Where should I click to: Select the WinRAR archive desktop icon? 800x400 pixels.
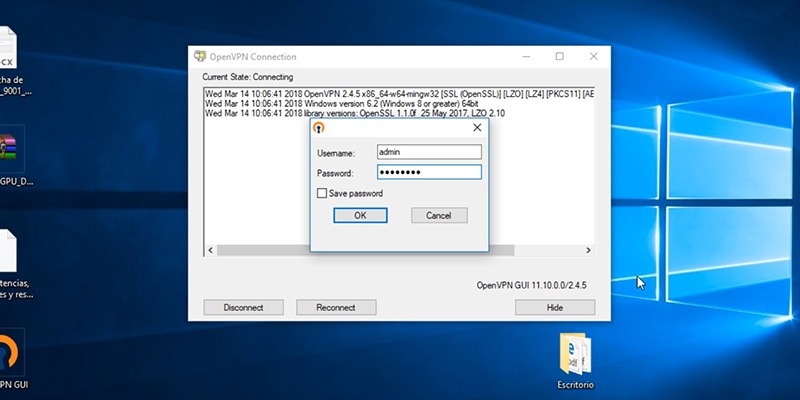point(8,148)
